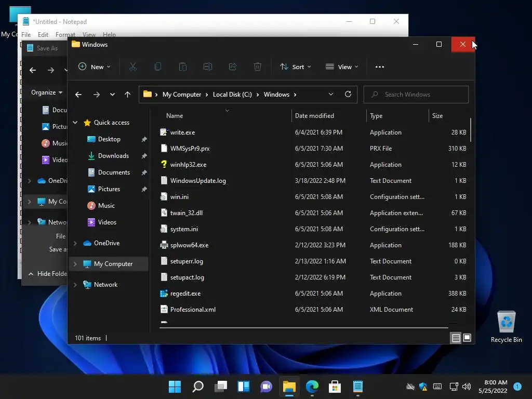Switch to large thumbnails view icon
The width and height of the screenshot is (532, 399).
(467, 338)
